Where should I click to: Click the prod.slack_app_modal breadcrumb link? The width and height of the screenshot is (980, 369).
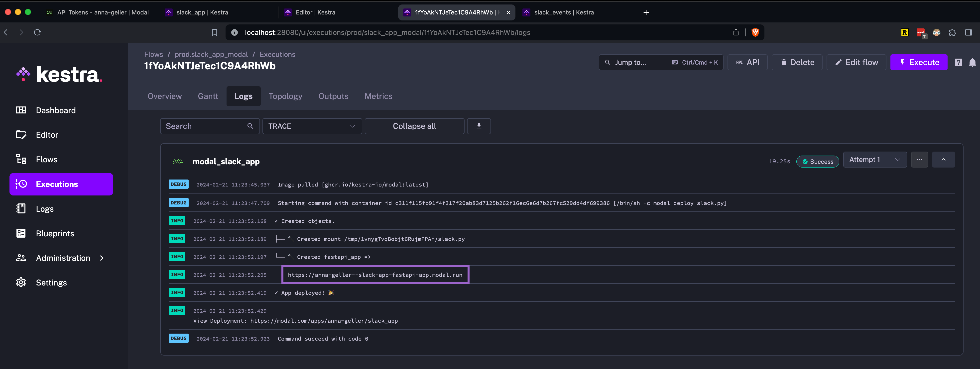211,54
